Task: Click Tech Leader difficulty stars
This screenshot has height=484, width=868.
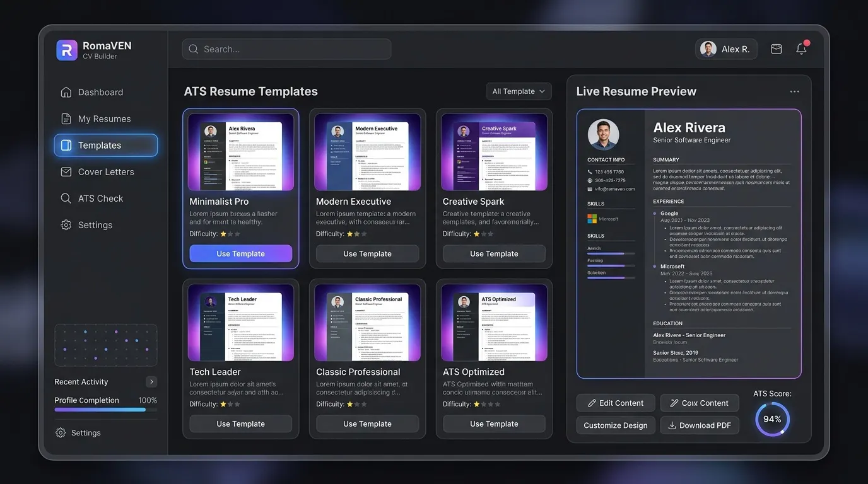Action: (230, 404)
